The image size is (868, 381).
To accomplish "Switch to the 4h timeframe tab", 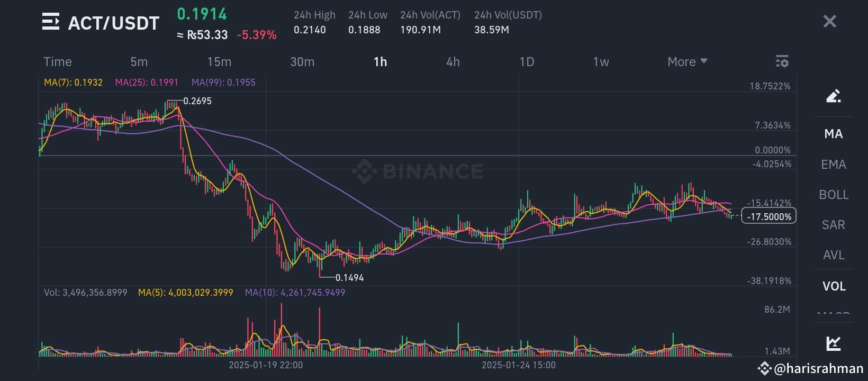I will tap(453, 61).
